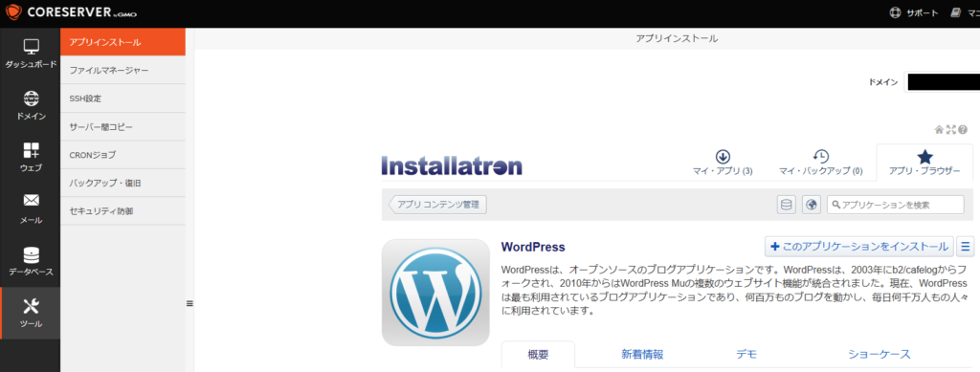Switch to the マイ・バックアップ (0) tab
The height and width of the screenshot is (372, 980).
[820, 163]
